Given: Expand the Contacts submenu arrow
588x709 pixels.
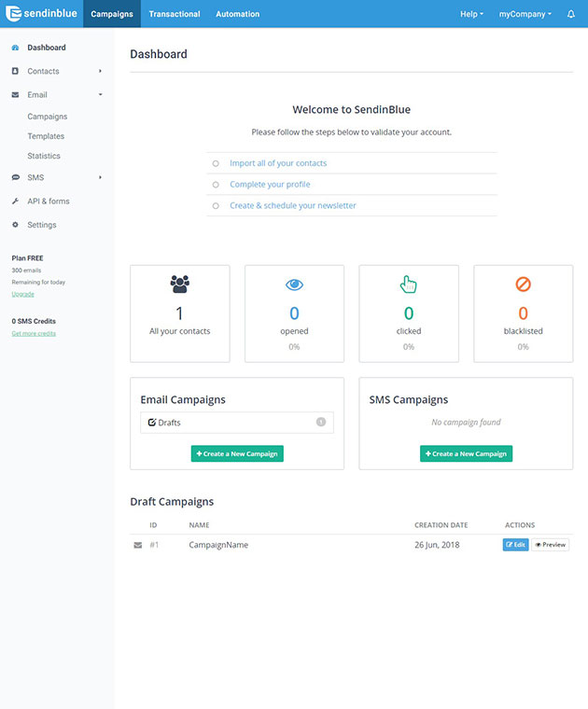Looking at the screenshot, I should coord(101,71).
